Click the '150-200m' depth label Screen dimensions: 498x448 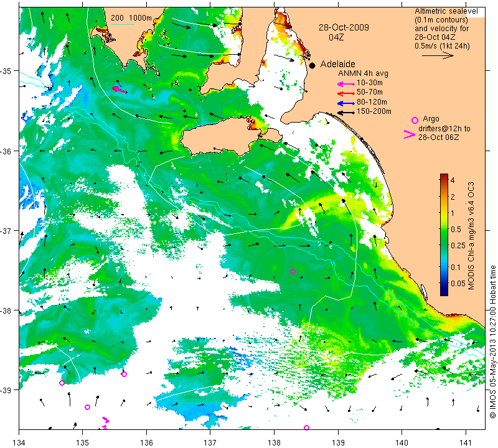tap(374, 111)
